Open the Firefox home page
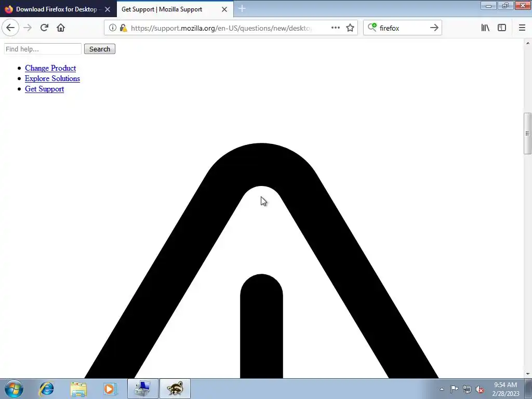This screenshot has height=399, width=532. (61, 28)
